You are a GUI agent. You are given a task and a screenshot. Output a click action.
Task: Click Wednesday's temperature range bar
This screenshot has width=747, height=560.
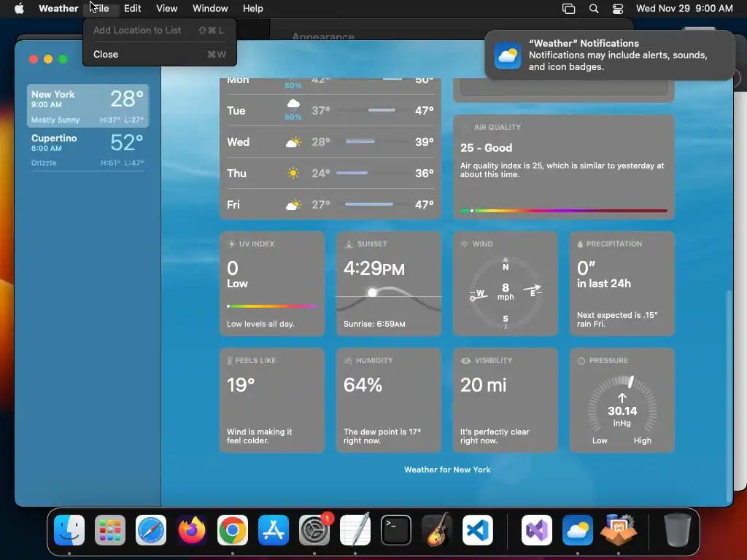point(360,141)
